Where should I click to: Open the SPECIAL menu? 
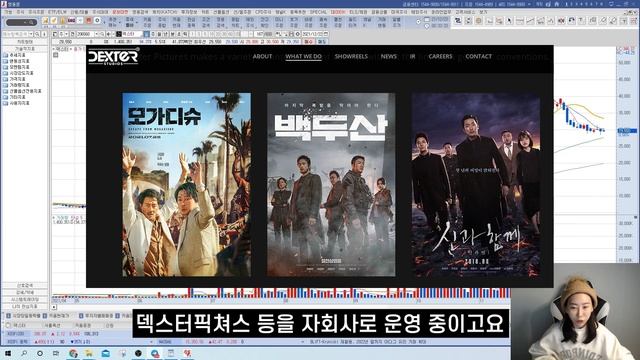click(318, 12)
